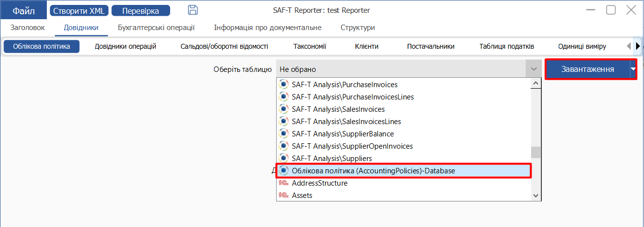This screenshot has width=644, height=227.
Task: Select the Одиниці виміру sub-tab
Action: click(x=582, y=46)
